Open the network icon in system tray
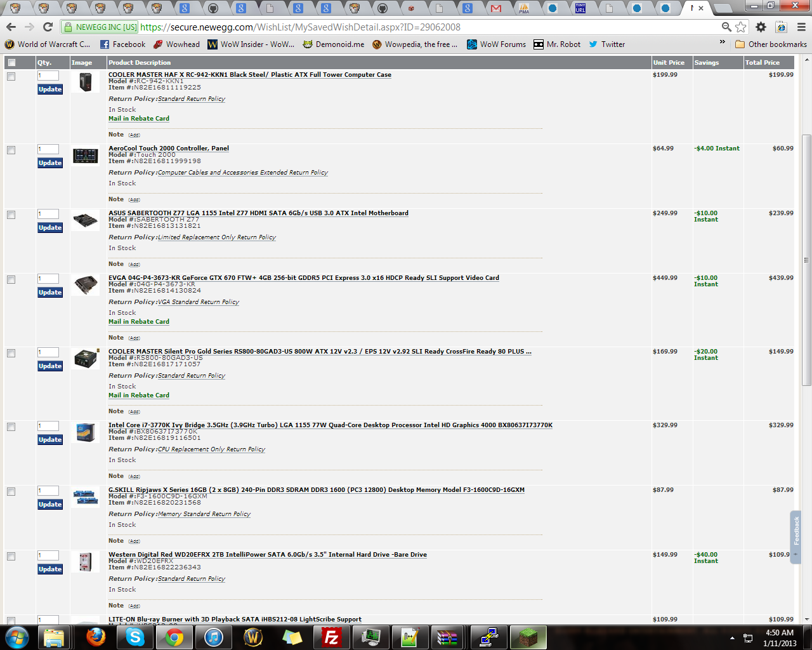 coord(748,637)
